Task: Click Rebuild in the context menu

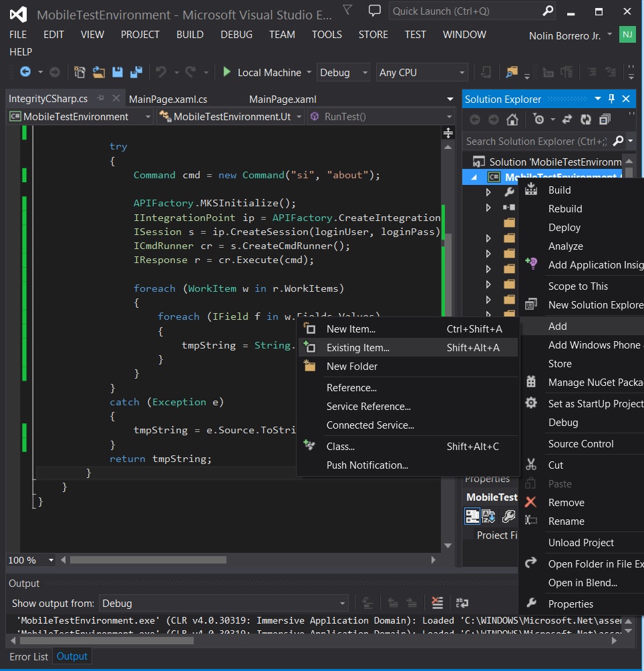Action: 581,208
